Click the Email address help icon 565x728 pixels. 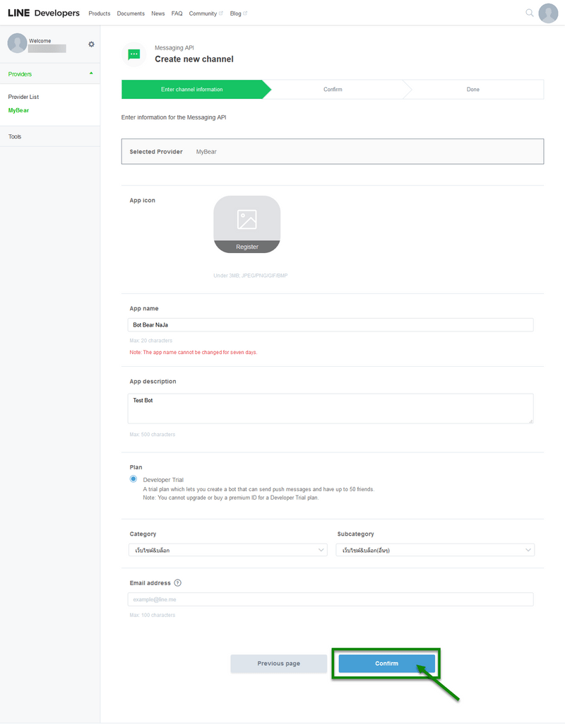click(x=178, y=582)
